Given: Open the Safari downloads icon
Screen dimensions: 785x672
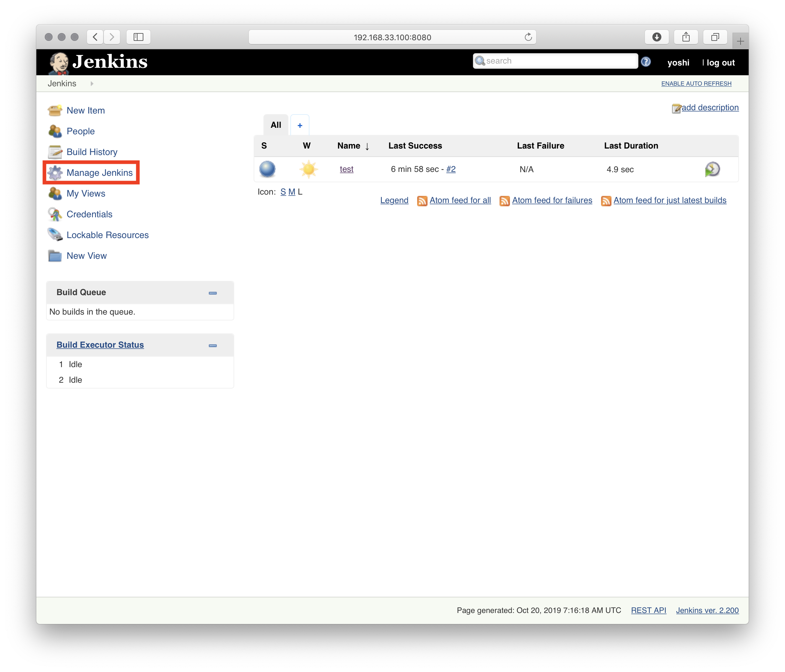Looking at the screenshot, I should 657,37.
